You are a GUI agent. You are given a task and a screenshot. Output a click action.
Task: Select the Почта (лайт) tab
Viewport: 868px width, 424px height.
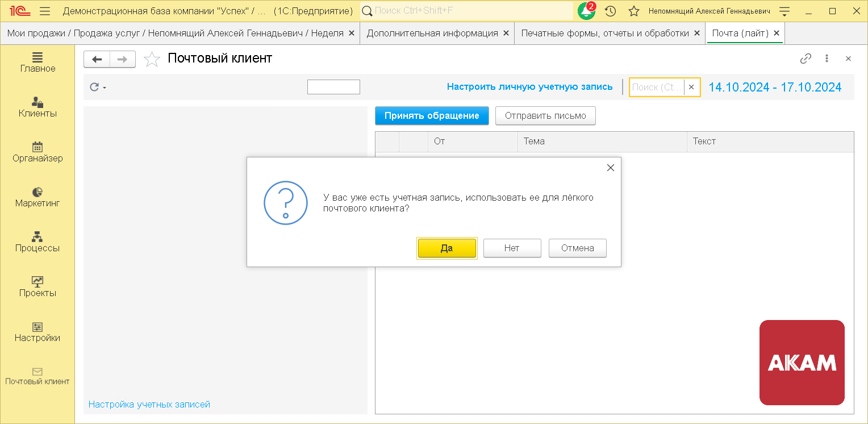tap(740, 33)
